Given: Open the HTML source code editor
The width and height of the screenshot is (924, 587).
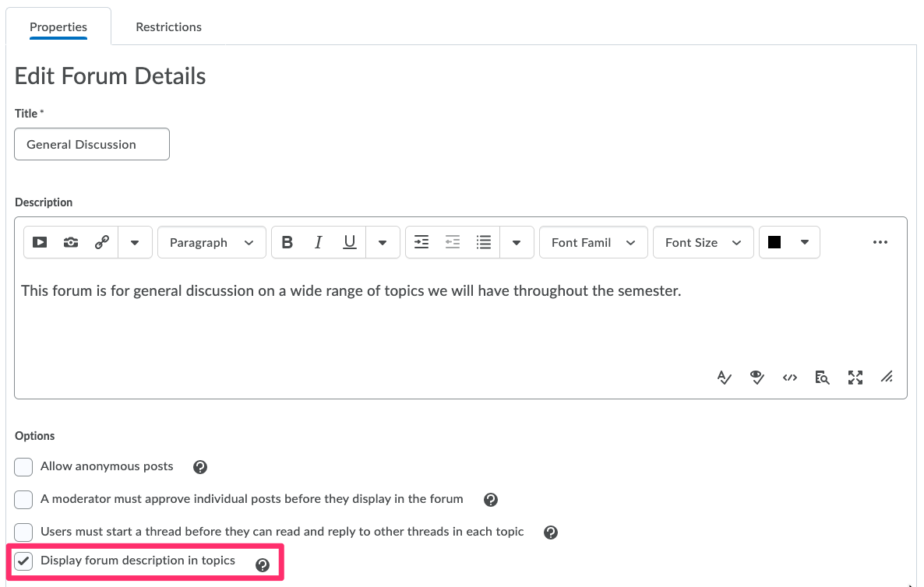Looking at the screenshot, I should (x=790, y=378).
